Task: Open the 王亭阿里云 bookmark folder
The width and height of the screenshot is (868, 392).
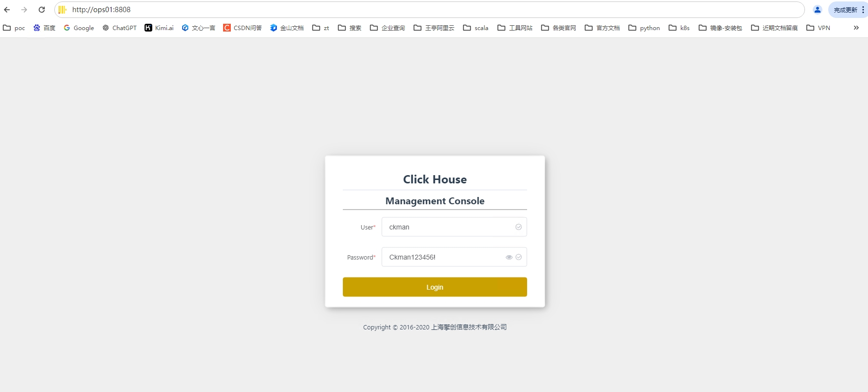Action: (x=434, y=28)
